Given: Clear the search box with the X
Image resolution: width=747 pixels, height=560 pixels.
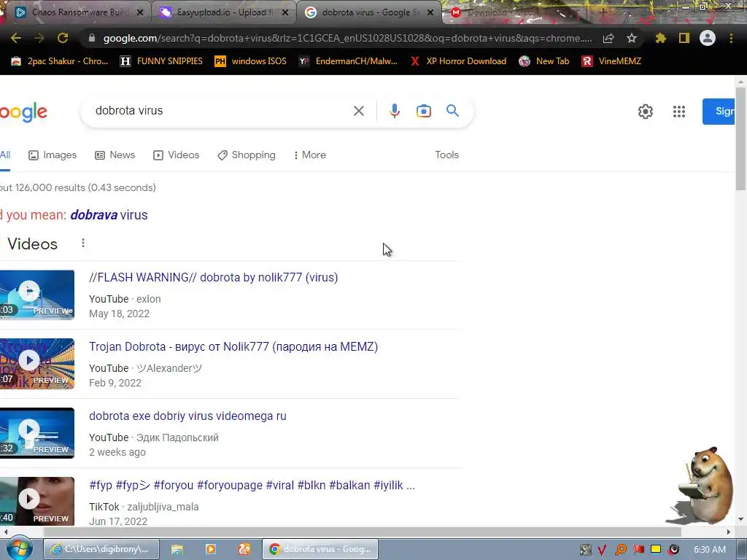Looking at the screenshot, I should click(359, 111).
